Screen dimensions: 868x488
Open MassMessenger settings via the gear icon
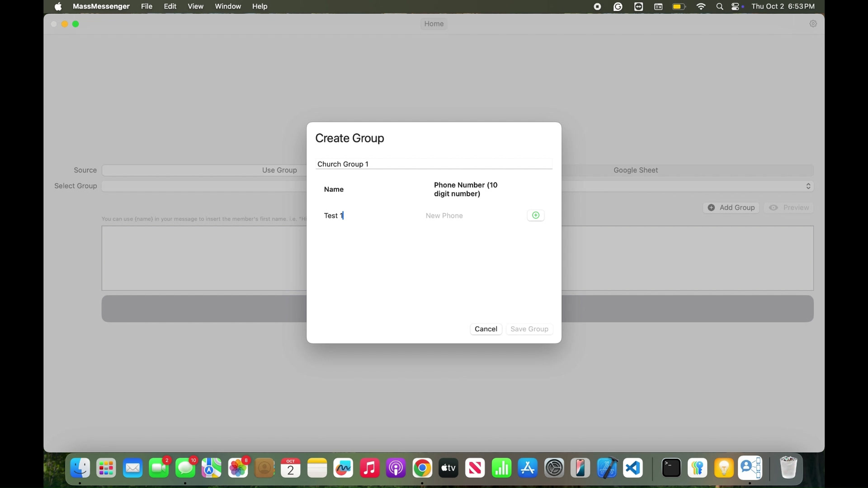click(813, 23)
